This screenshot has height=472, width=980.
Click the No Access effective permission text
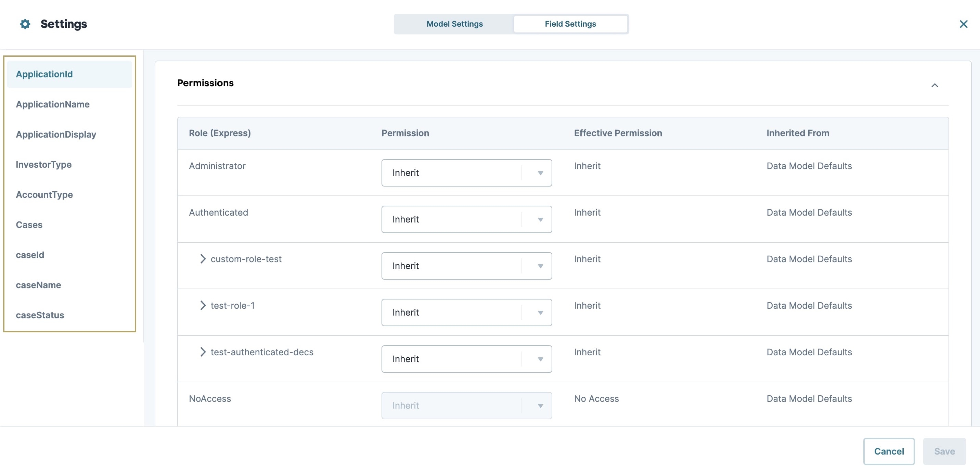pos(596,398)
